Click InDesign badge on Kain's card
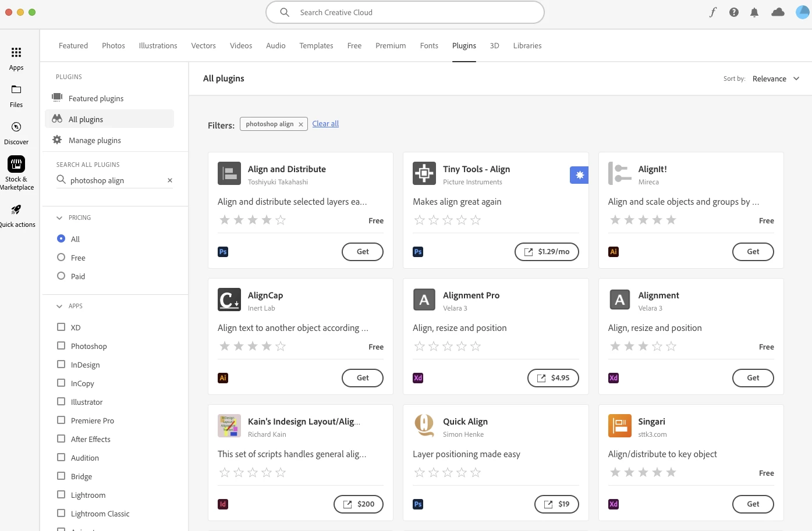Screen dimensions: 812x531 223,504
